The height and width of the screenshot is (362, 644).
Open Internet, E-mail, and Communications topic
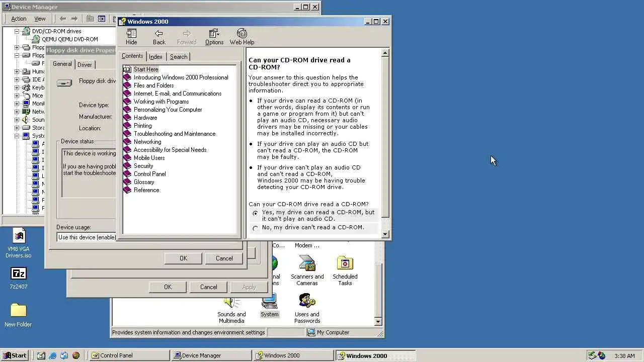tap(177, 94)
